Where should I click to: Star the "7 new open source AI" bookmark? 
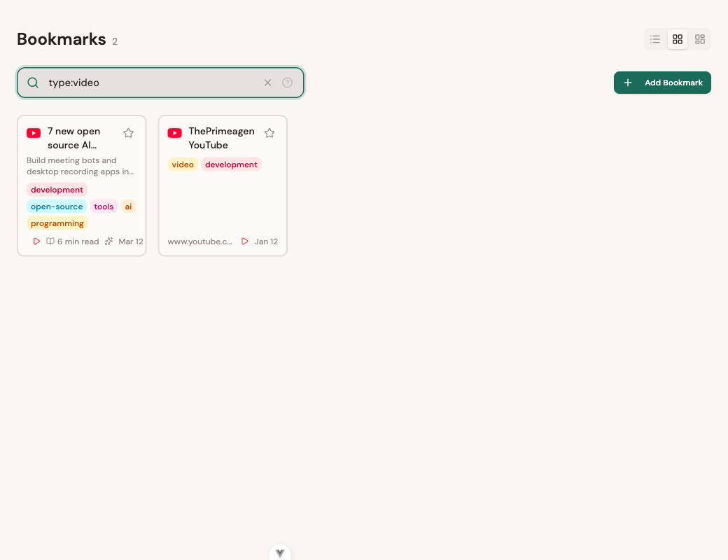tap(128, 133)
